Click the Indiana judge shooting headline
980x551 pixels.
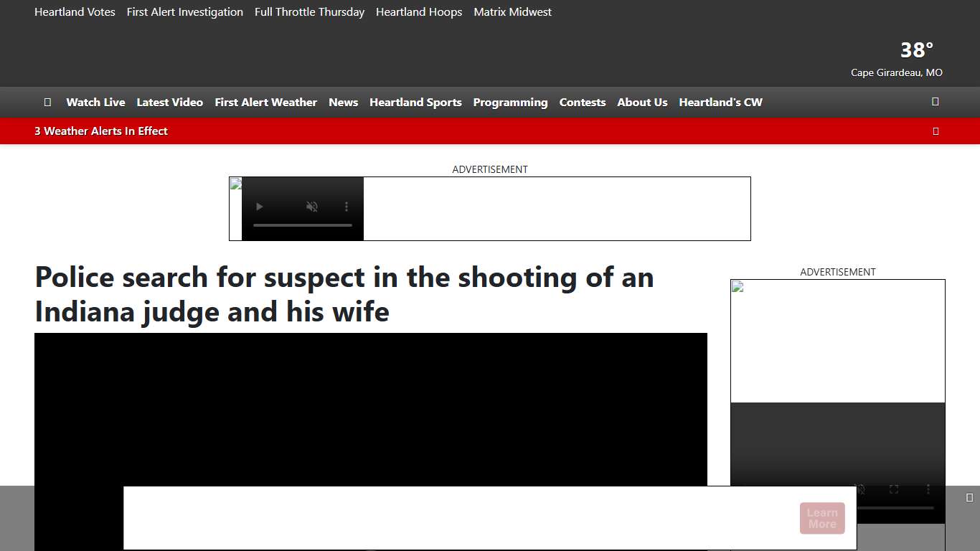[x=344, y=294]
